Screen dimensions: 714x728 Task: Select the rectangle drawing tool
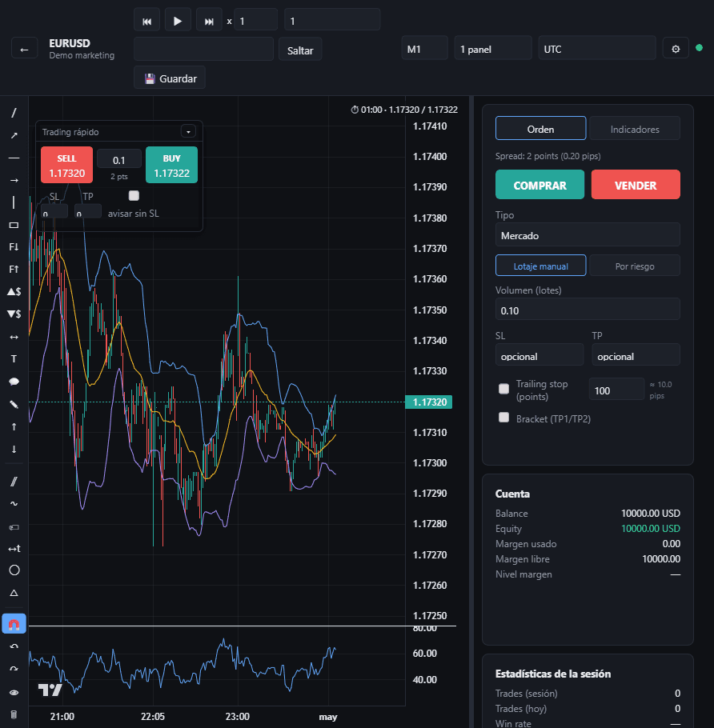[14, 225]
